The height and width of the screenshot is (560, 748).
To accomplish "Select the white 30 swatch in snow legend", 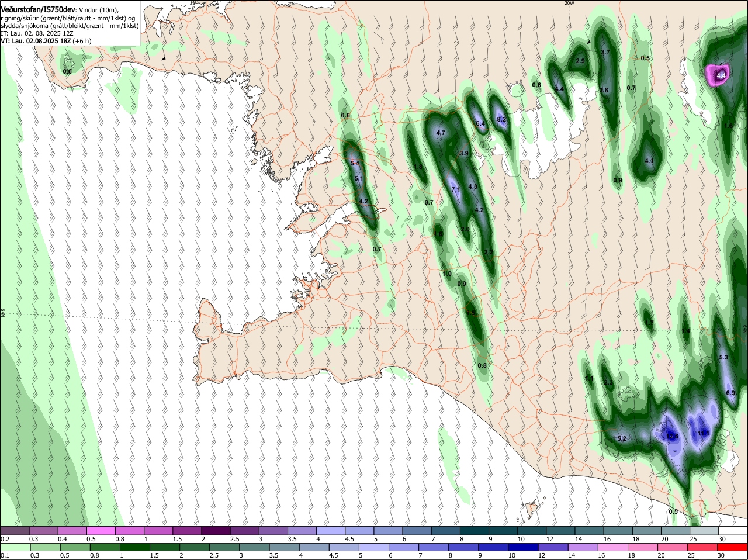I will [733, 530].
